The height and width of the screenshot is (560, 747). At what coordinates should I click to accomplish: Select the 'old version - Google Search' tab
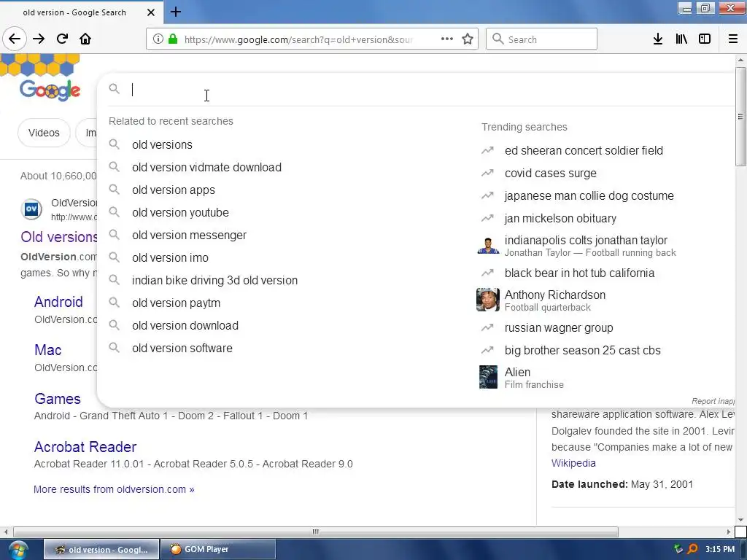click(x=74, y=12)
